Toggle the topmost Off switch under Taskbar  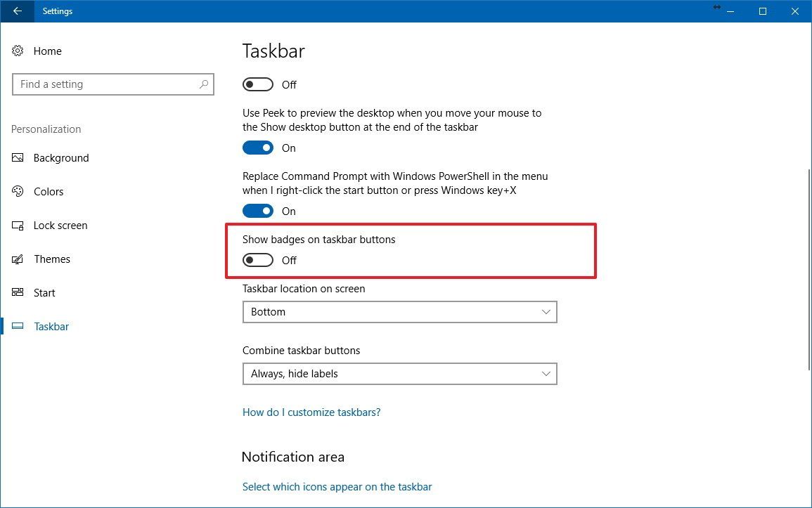pyautogui.click(x=257, y=84)
